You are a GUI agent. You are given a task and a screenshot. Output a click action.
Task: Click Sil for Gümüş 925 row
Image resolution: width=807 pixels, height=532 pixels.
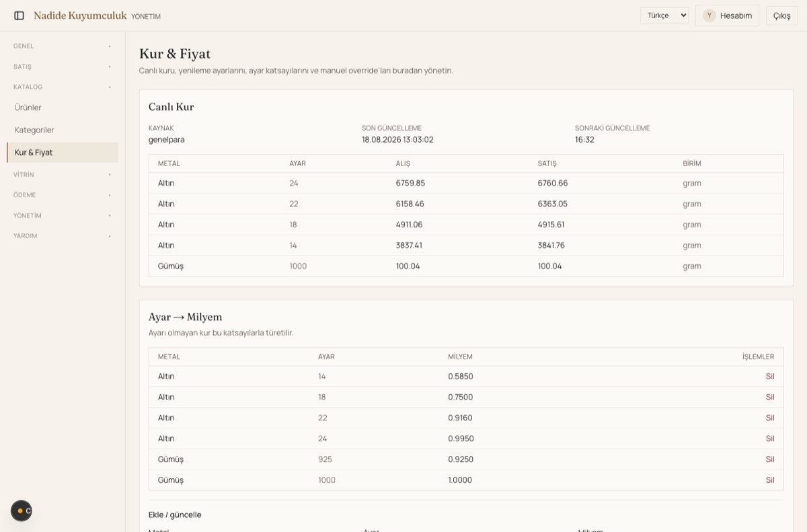click(x=770, y=459)
